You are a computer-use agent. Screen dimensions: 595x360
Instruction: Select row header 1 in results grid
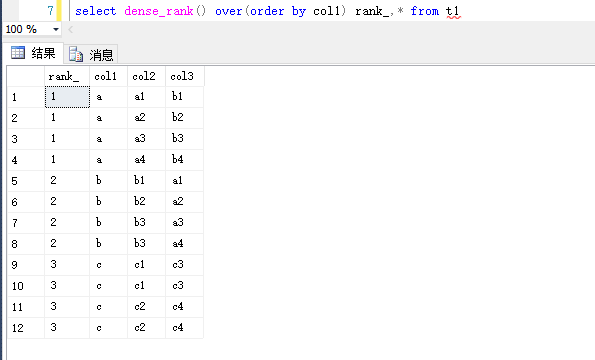[26, 97]
